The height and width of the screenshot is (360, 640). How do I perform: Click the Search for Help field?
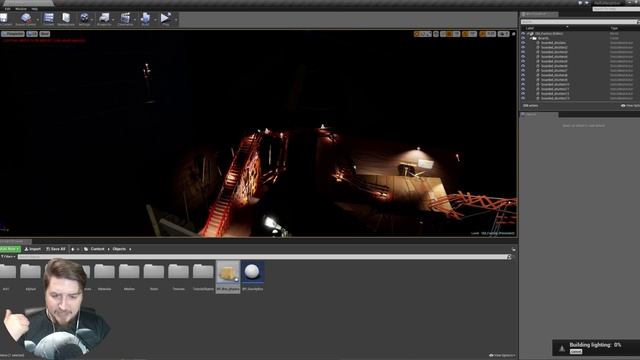click(616, 9)
